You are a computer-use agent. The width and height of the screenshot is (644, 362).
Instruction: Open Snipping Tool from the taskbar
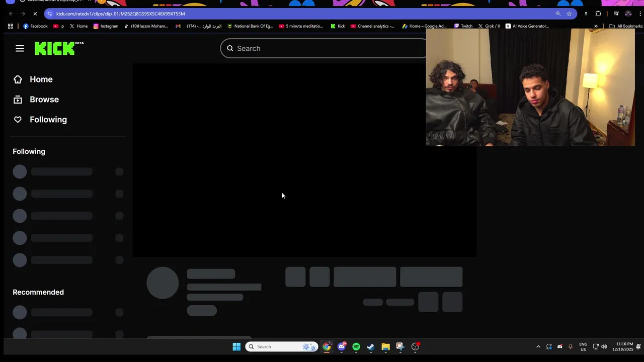pos(400,346)
